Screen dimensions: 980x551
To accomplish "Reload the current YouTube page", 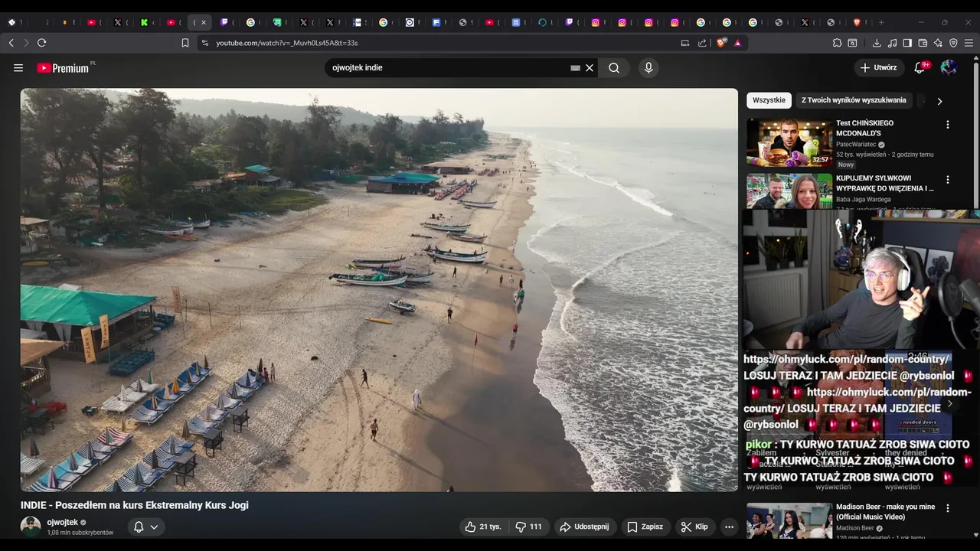I will click(x=41, y=43).
